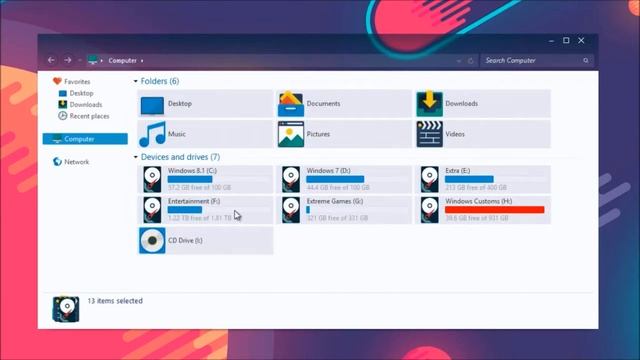Maximize the Computer window

point(566,40)
